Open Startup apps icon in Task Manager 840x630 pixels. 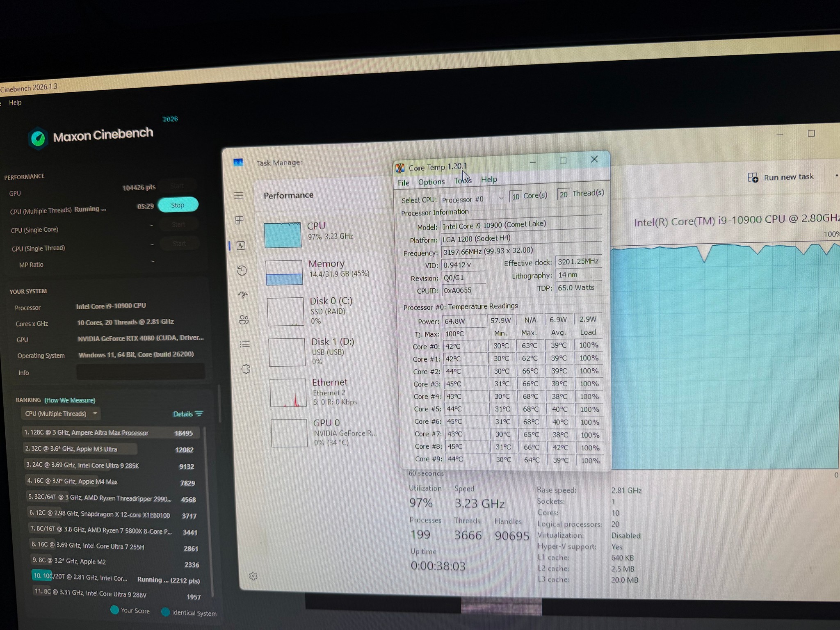pos(243,294)
